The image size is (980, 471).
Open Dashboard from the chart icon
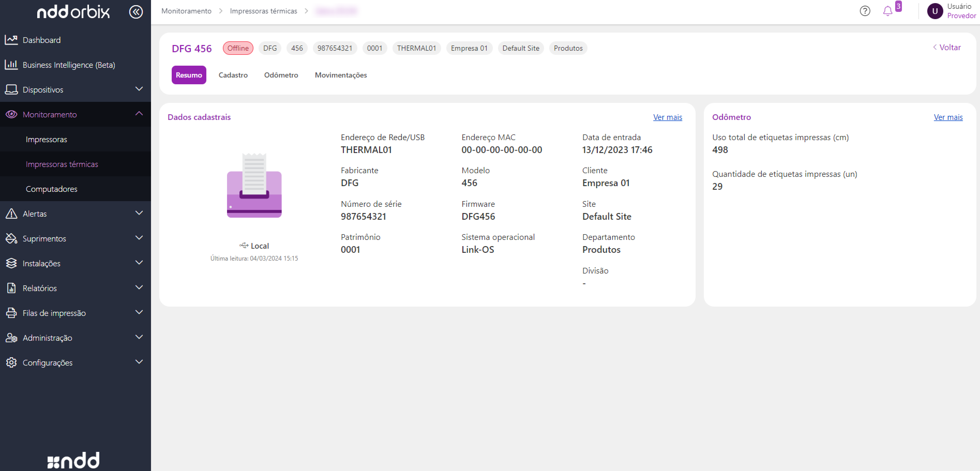(x=11, y=40)
